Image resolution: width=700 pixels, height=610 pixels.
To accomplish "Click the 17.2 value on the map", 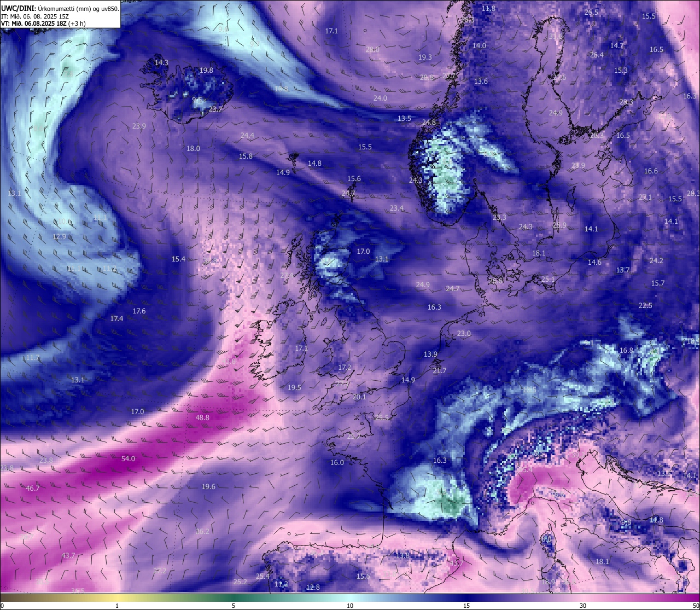I will (345, 368).
